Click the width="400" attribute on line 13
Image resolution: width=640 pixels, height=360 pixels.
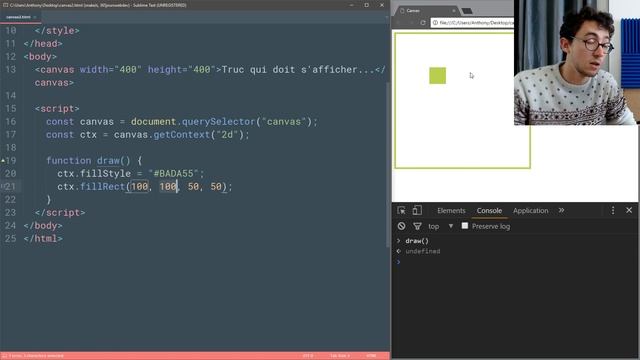point(110,70)
